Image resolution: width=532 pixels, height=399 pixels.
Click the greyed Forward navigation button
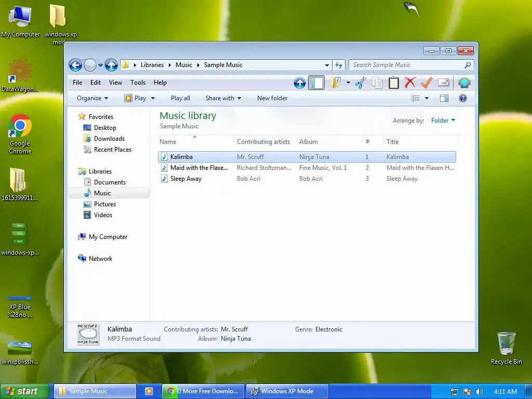tap(90, 65)
